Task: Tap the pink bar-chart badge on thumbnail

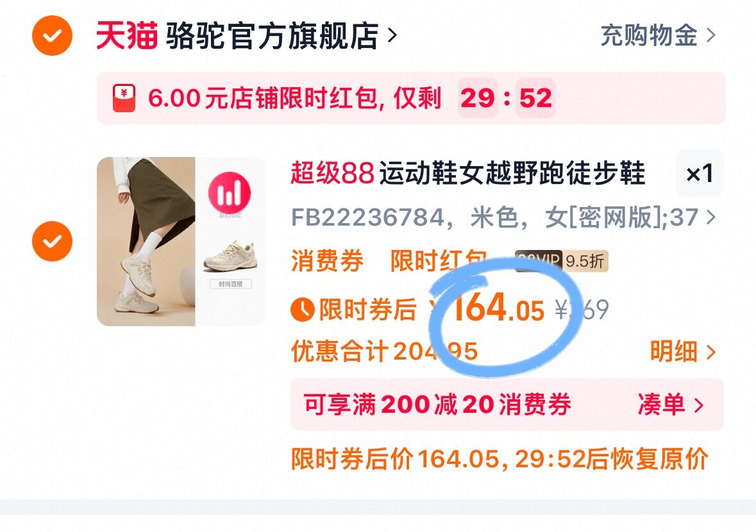Action: pos(230,193)
